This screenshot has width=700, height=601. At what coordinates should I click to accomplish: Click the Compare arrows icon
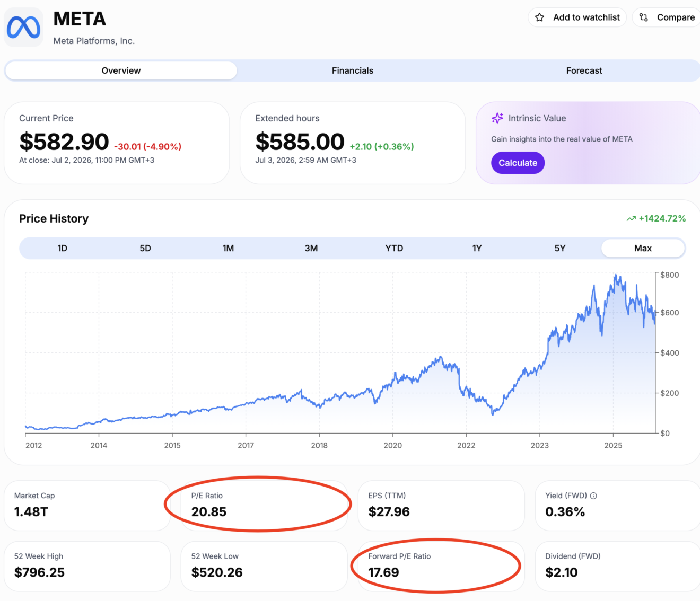tap(643, 17)
